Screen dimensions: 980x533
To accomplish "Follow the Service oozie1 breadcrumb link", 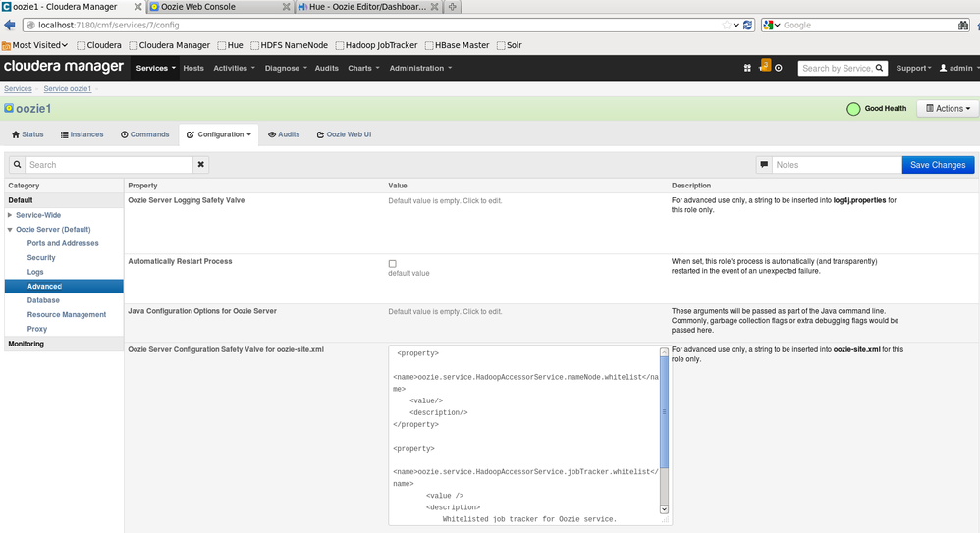I will pyautogui.click(x=67, y=89).
